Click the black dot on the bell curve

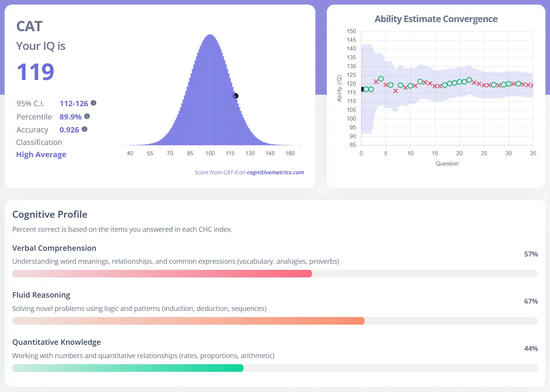click(x=235, y=96)
